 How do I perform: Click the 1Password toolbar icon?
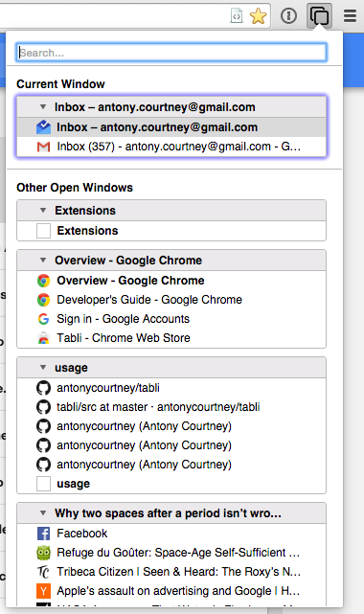(x=289, y=16)
